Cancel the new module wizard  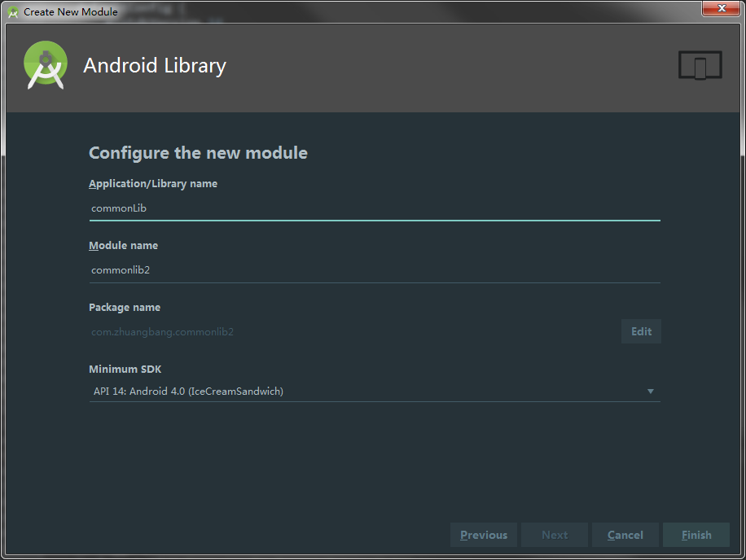625,535
